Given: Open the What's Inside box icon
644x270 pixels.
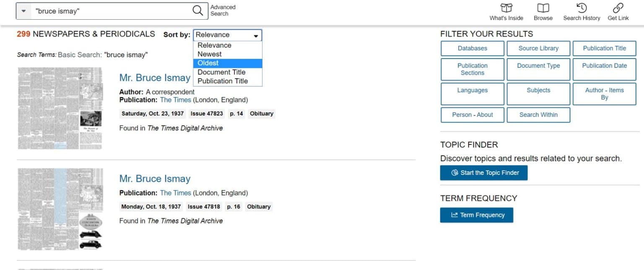Looking at the screenshot, I should 506,8.
